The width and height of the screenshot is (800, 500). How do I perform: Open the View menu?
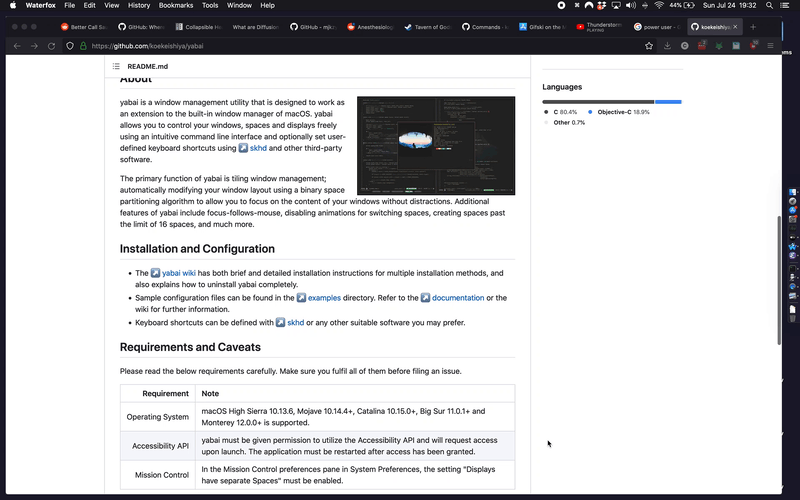click(112, 5)
